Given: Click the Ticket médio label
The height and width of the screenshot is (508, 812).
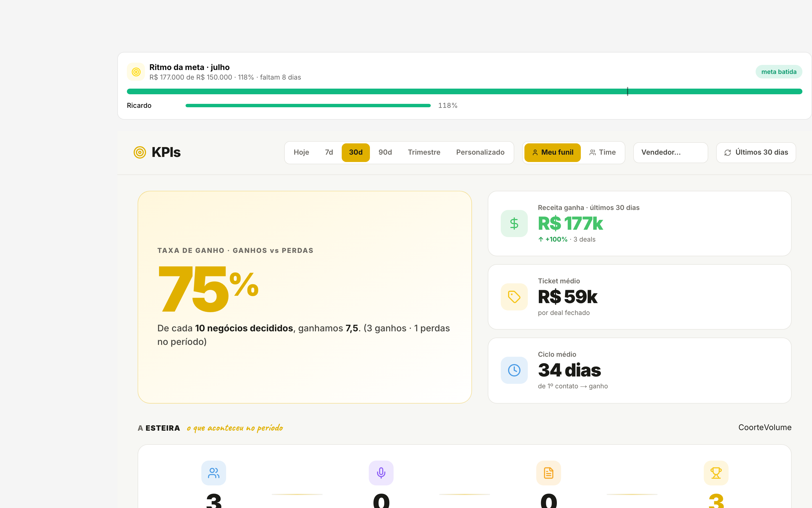Looking at the screenshot, I should 559,281.
